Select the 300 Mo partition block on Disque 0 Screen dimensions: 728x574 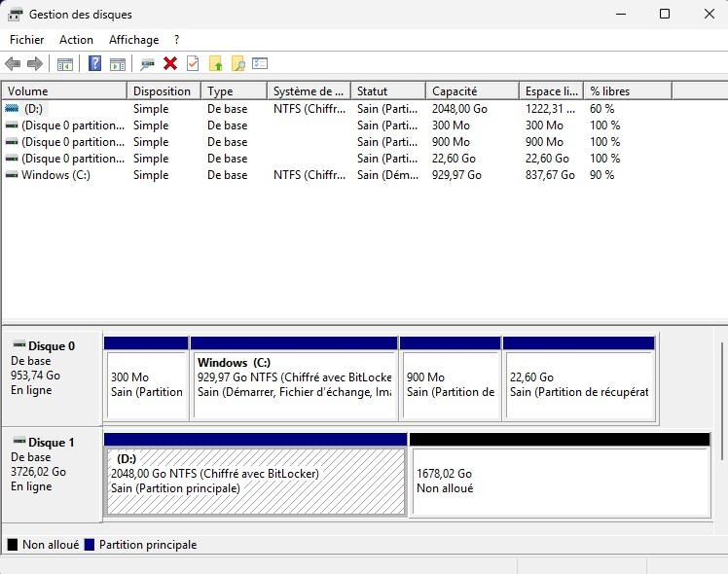146,379
